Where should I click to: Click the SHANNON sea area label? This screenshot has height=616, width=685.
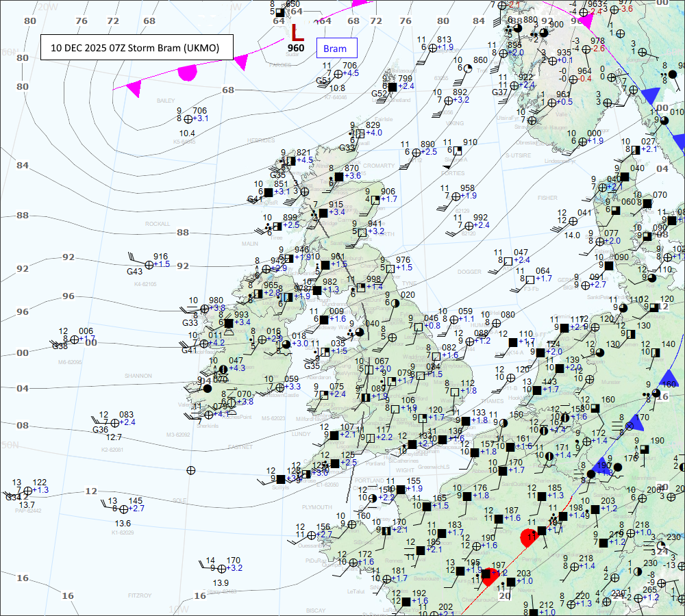tap(138, 376)
